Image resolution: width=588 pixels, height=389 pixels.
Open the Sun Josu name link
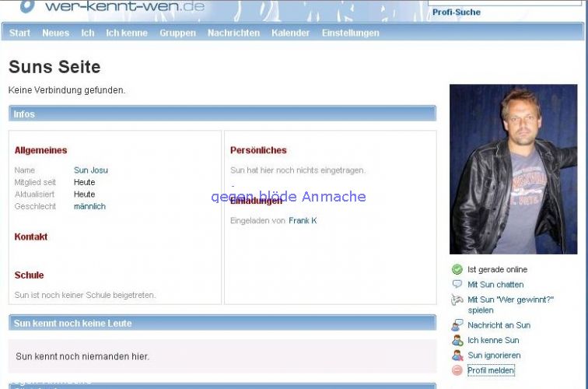point(91,170)
